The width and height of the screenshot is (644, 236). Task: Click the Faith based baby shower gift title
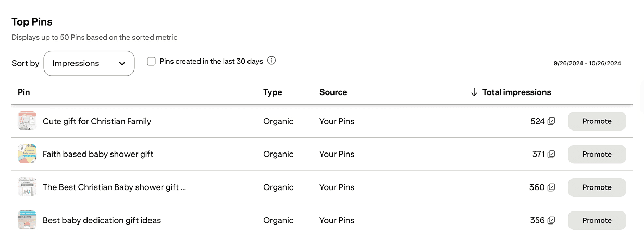tap(98, 154)
